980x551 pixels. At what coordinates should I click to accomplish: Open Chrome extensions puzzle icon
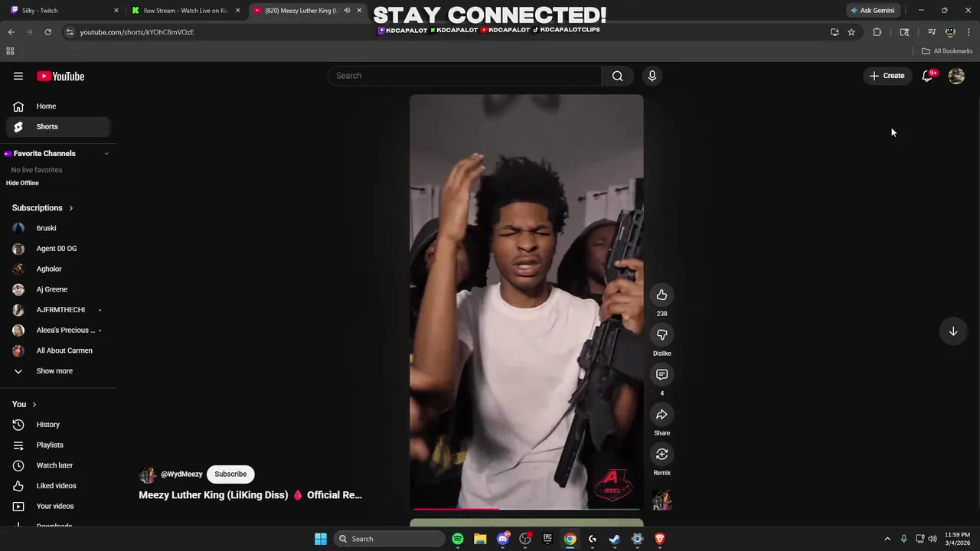[877, 32]
